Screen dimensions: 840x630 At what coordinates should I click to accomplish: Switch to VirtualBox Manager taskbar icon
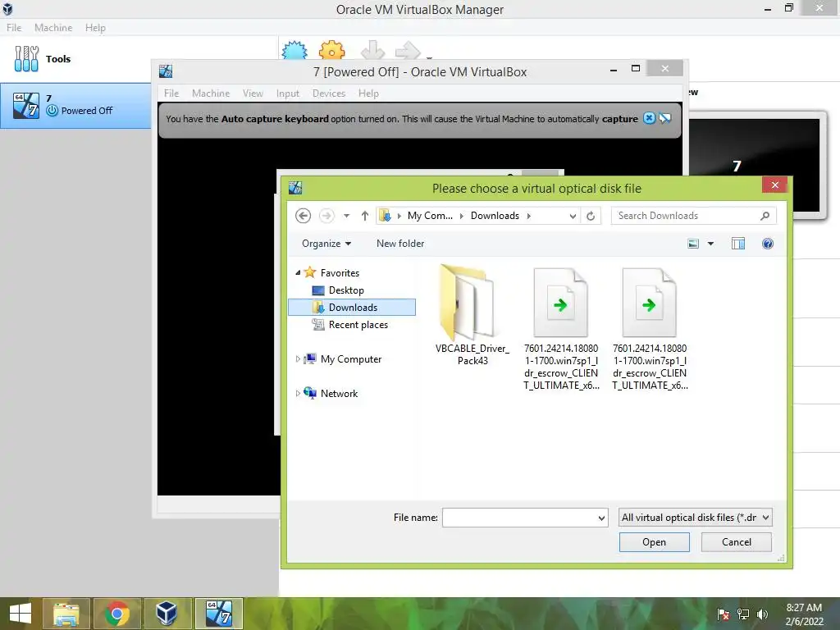coord(167,614)
